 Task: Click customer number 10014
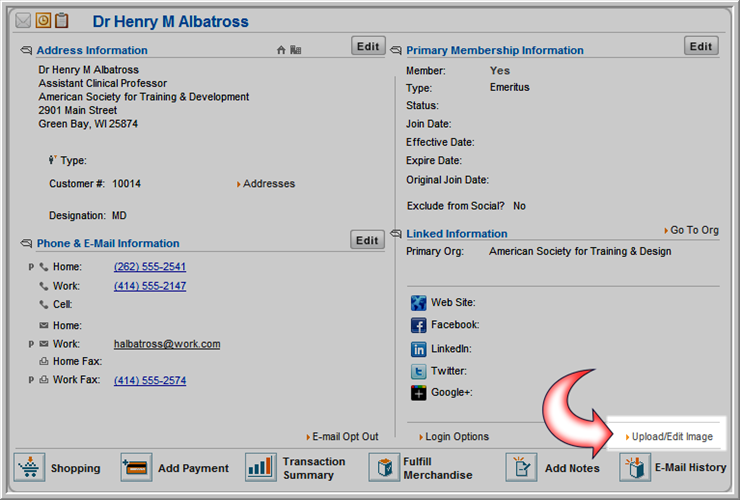pyautogui.click(x=126, y=184)
